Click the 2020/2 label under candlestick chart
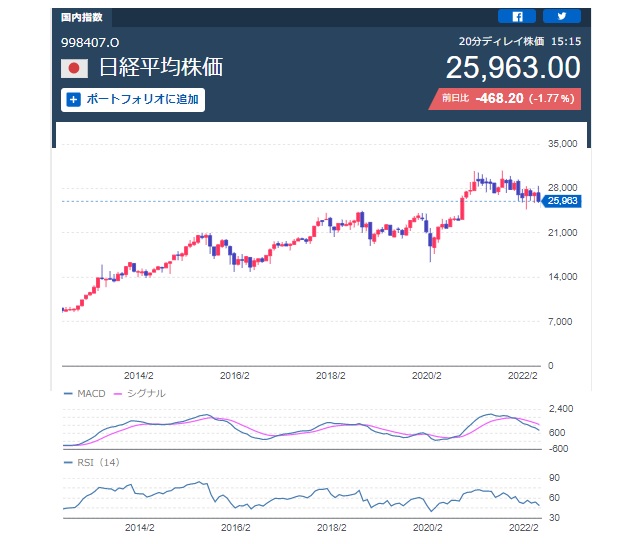Screen dimensions: 639x544 pyautogui.click(x=427, y=376)
